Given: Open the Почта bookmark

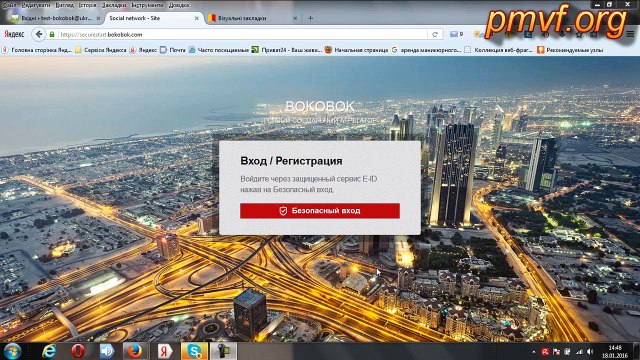Looking at the screenshot, I should coord(173,50).
